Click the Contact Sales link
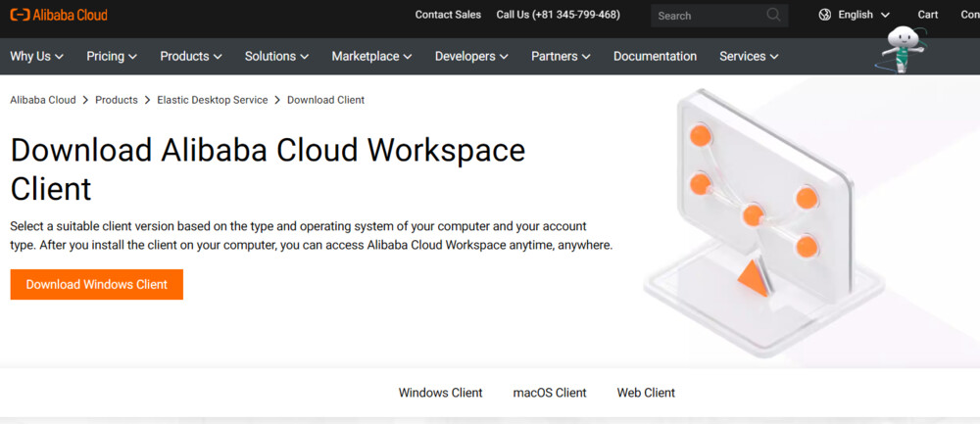This screenshot has width=980, height=424. point(448,15)
